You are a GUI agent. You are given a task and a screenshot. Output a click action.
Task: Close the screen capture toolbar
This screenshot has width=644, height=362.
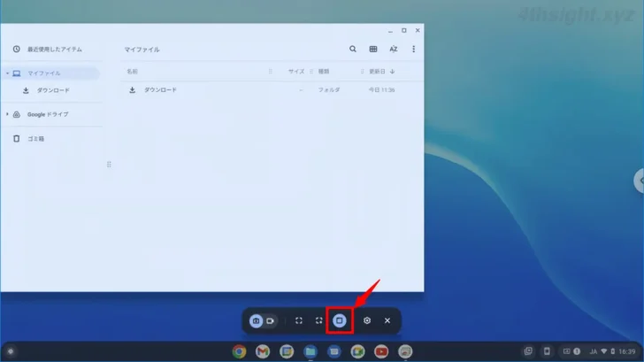pos(387,320)
